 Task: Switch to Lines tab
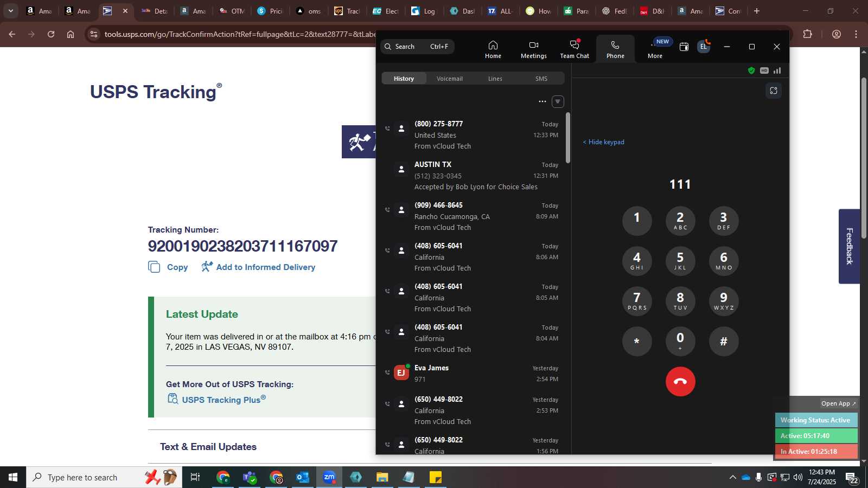point(495,79)
